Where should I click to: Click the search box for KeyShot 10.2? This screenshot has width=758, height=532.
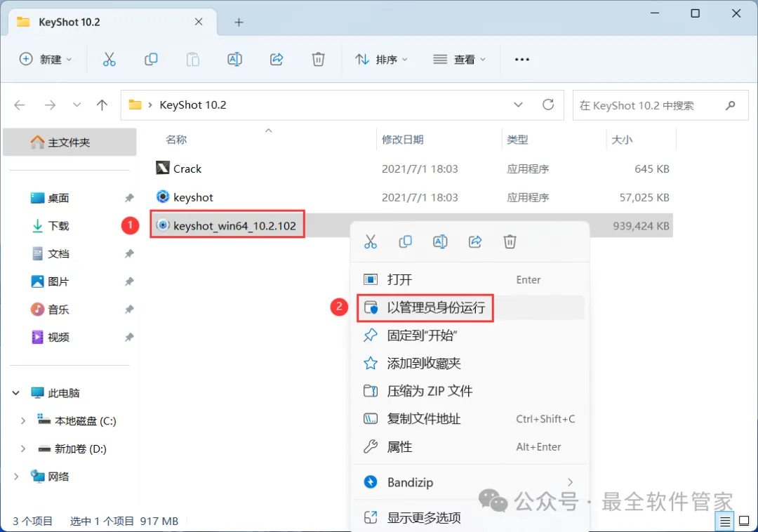pos(660,105)
